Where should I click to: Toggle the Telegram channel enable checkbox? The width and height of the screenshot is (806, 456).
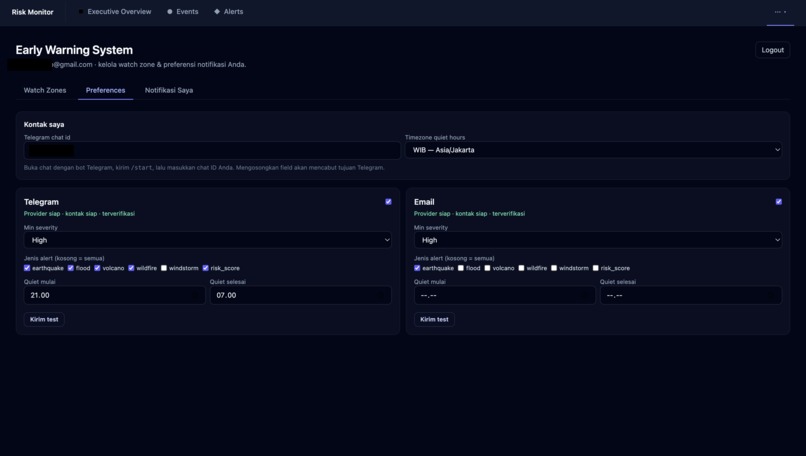point(388,202)
